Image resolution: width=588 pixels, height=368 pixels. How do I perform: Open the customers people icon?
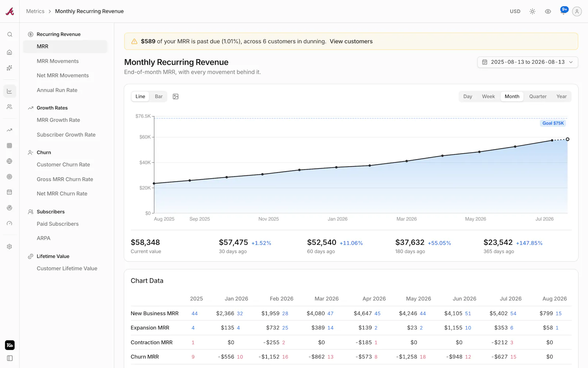click(x=10, y=107)
